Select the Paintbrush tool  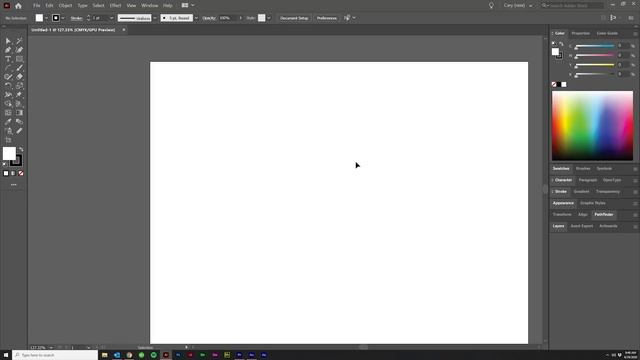(19, 68)
